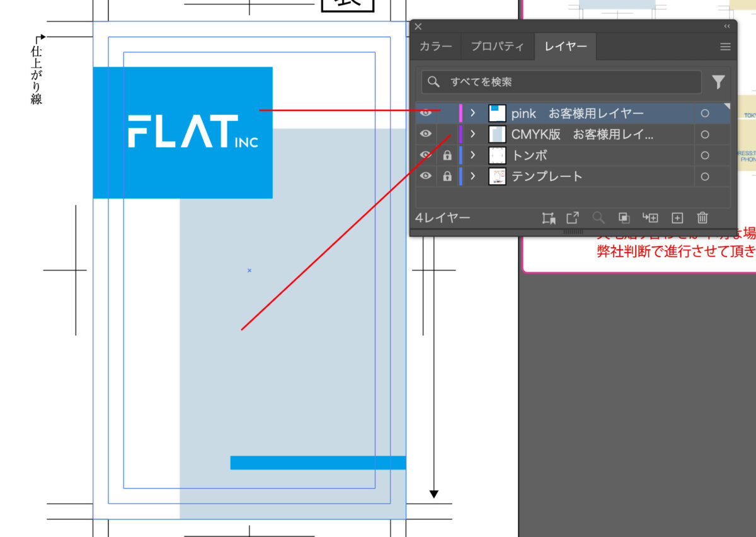Hide the pink お客様用レイヤー layer
The image size is (756, 537).
click(x=426, y=113)
